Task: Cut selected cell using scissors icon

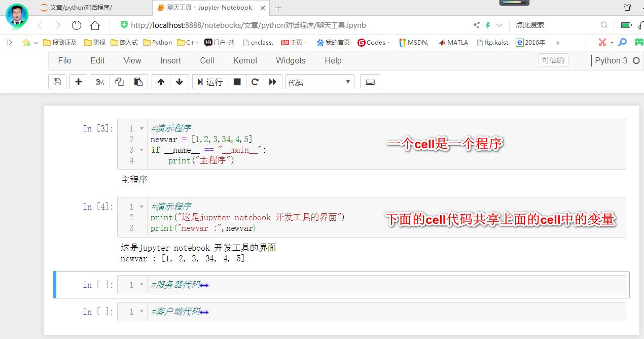Action: pyautogui.click(x=100, y=82)
